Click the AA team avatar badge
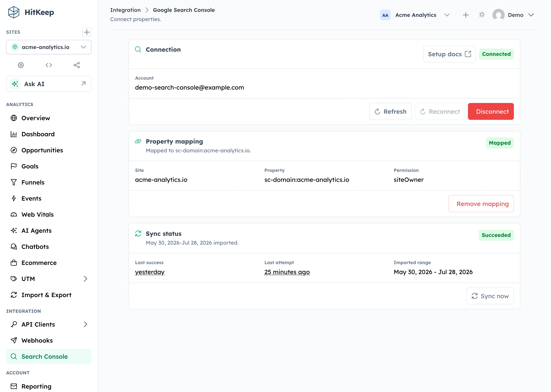 pos(385,15)
